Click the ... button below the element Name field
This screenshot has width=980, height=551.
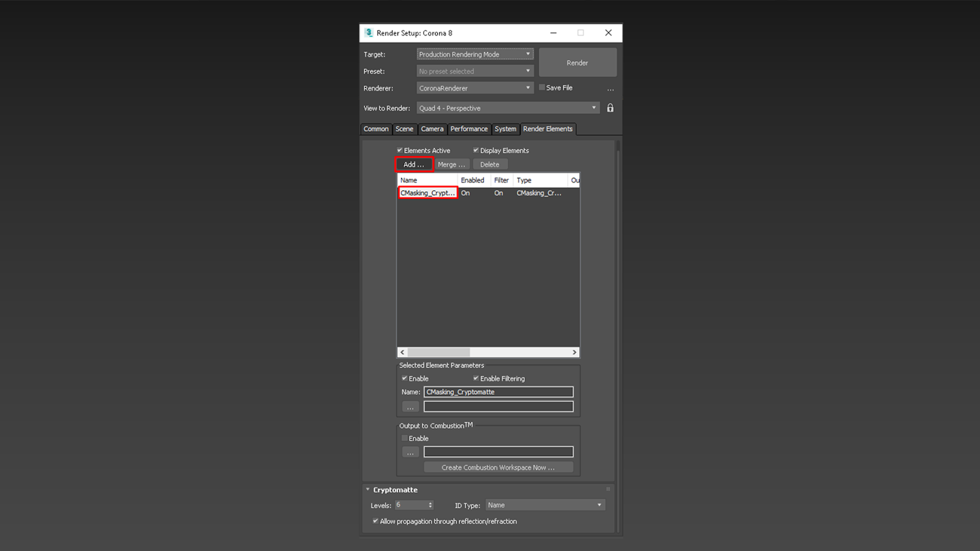pos(410,406)
